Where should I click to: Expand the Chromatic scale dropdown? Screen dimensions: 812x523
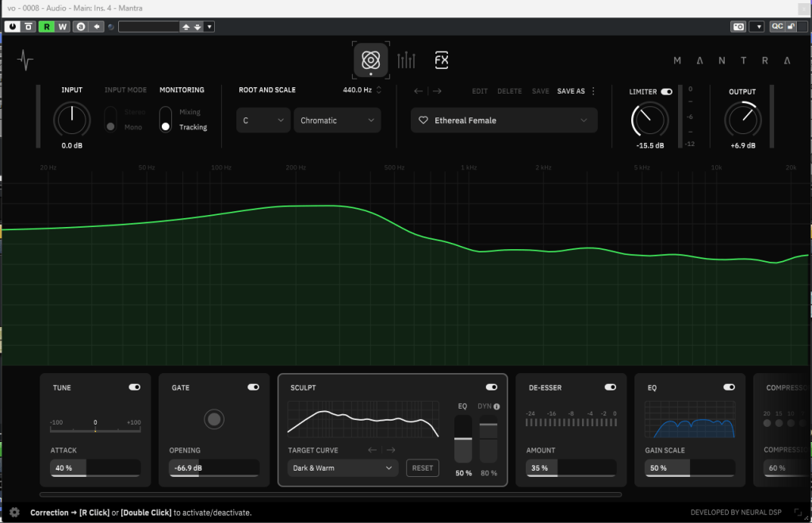(x=337, y=121)
